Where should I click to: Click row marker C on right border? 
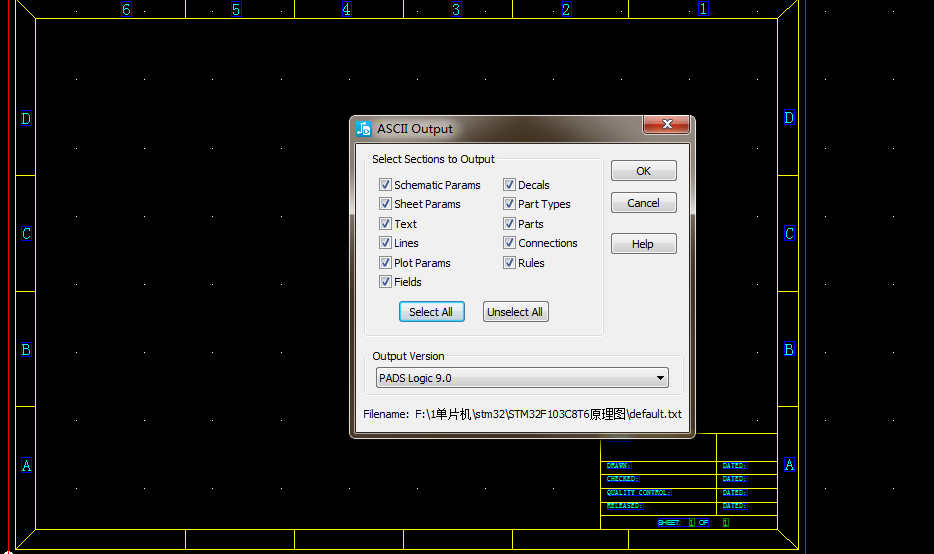pyautogui.click(x=789, y=234)
